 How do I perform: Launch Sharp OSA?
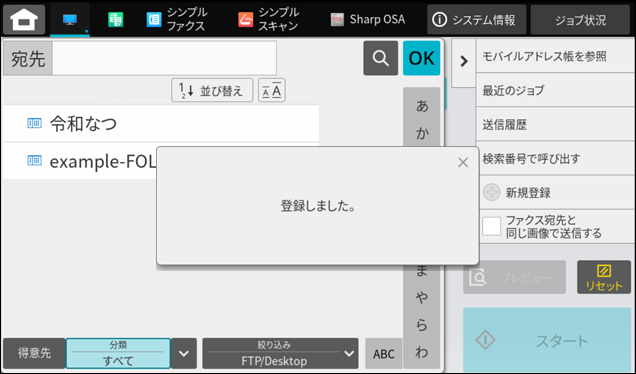[x=368, y=19]
